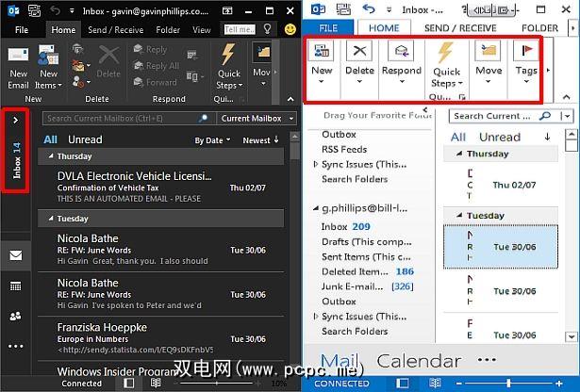Click the Move folder icon in dark ribbon

(x=263, y=53)
